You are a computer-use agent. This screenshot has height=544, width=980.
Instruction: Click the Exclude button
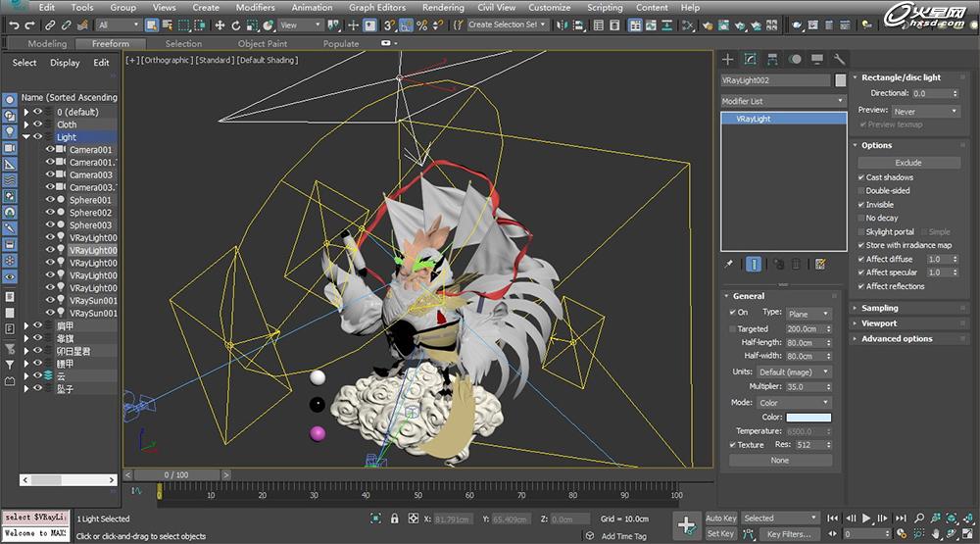point(908,163)
